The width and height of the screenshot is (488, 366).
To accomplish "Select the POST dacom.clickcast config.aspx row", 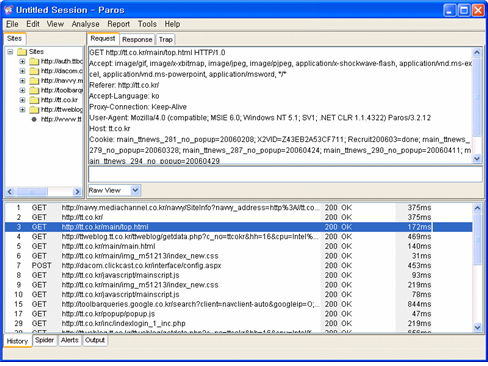I will (238, 266).
